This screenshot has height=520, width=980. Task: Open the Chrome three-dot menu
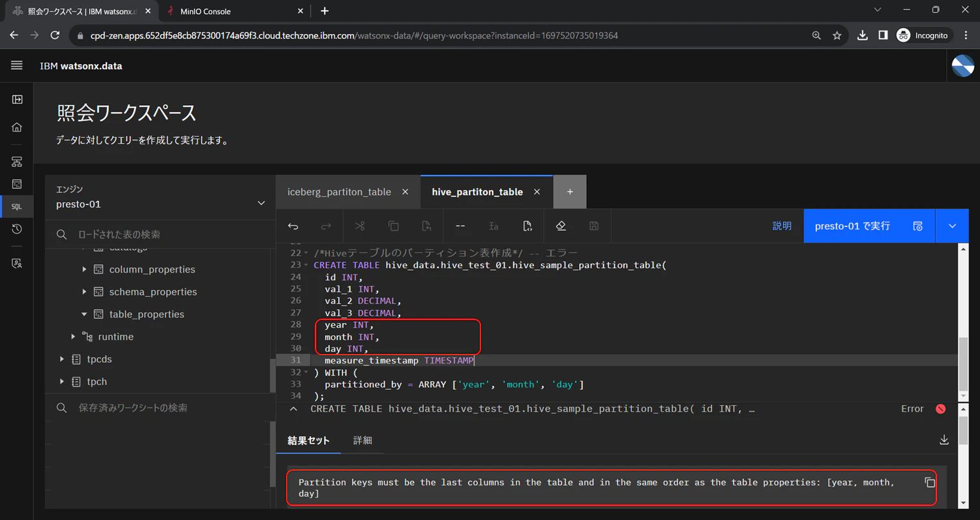[966, 35]
